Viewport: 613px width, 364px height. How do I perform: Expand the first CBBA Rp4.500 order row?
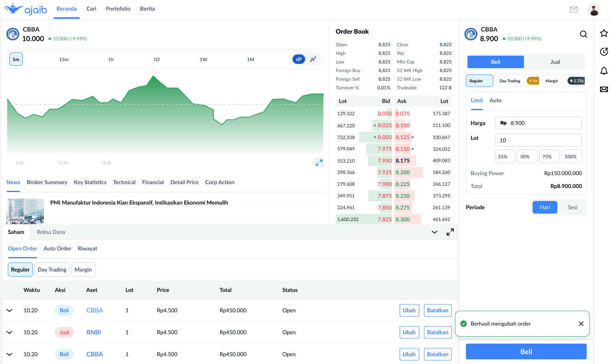10,310
